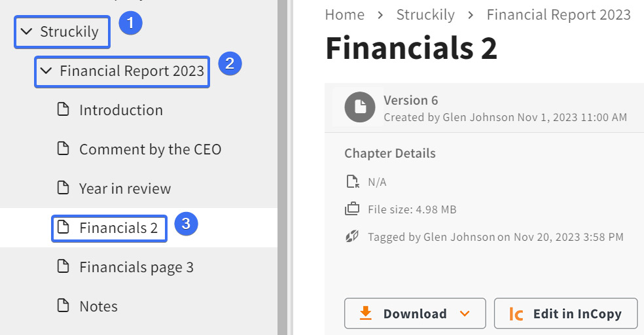This screenshot has width=644, height=335.
Task: Collapse the Struckily tree node chevron
Action: click(26, 31)
